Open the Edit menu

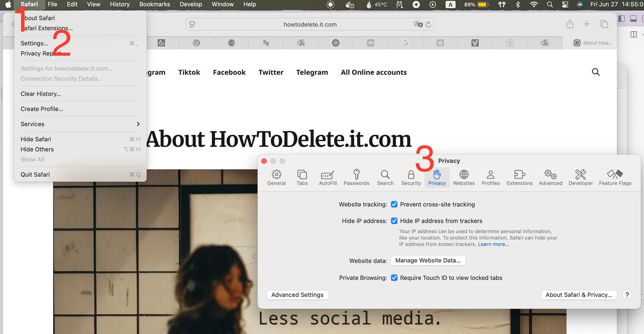click(x=72, y=5)
